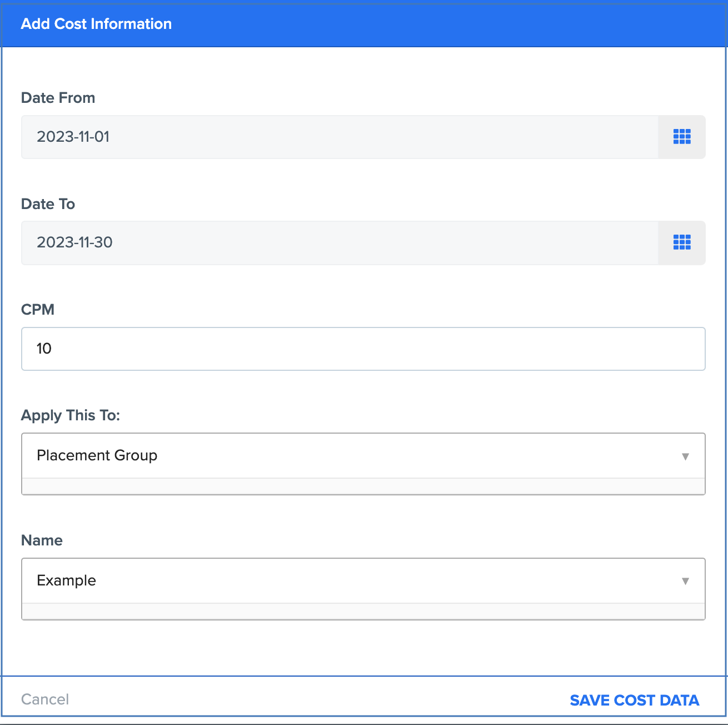The height and width of the screenshot is (725, 728).
Task: Click the Date To field showing 2023-11-30
Action: [x=333, y=243]
